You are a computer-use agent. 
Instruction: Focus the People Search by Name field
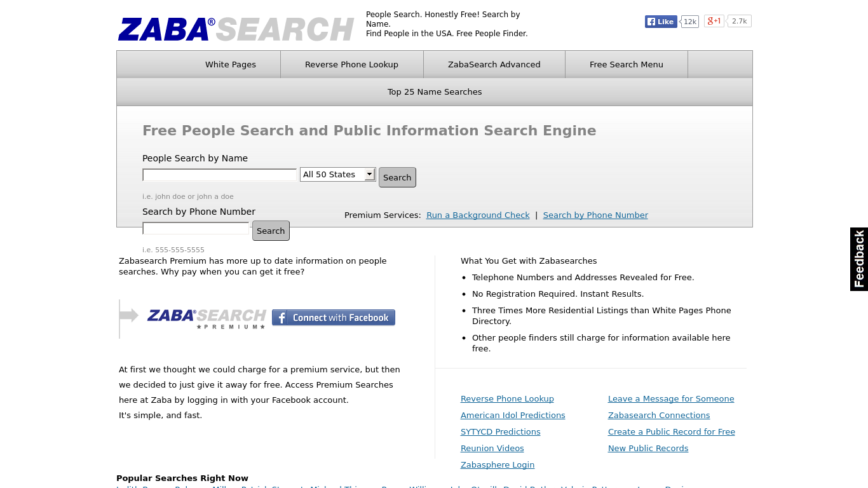click(x=219, y=175)
